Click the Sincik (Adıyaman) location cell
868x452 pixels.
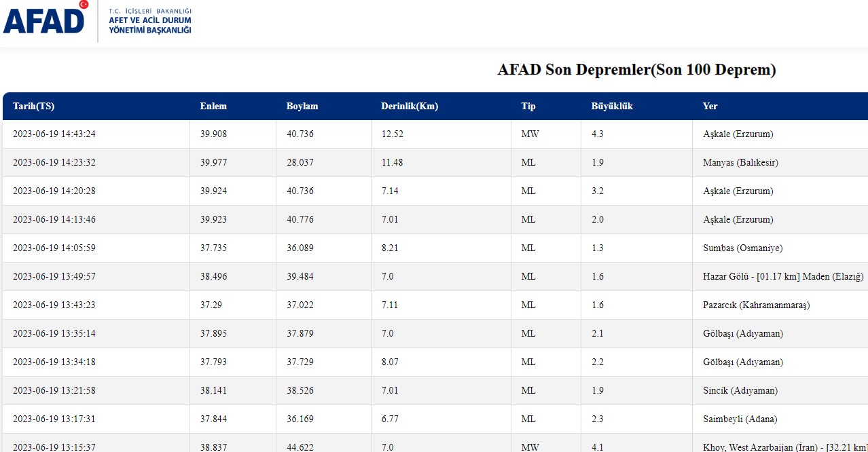tap(740, 391)
